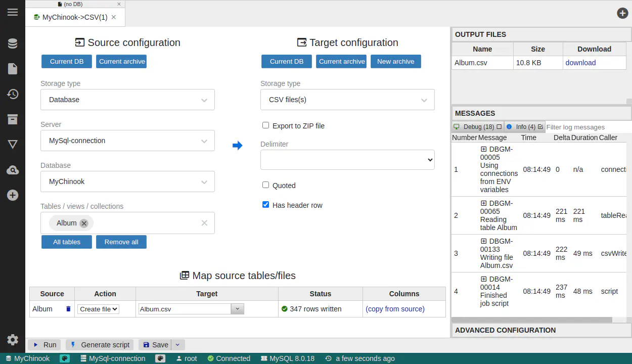This screenshot has width=632, height=364.
Task: Open the target Storage type dropdown
Action: point(347,100)
